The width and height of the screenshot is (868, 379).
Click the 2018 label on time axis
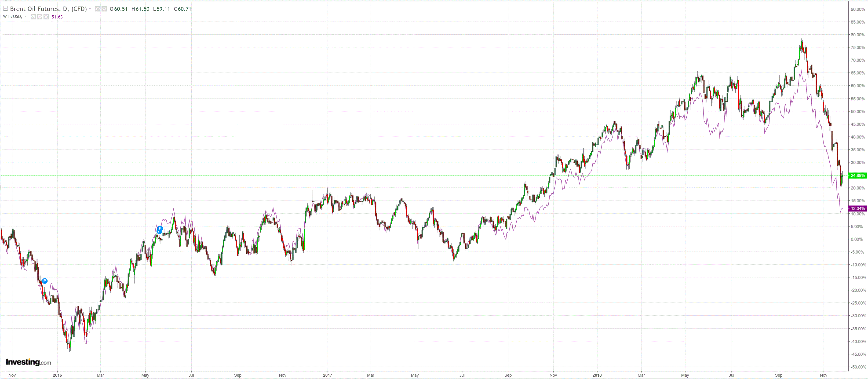pyautogui.click(x=597, y=375)
